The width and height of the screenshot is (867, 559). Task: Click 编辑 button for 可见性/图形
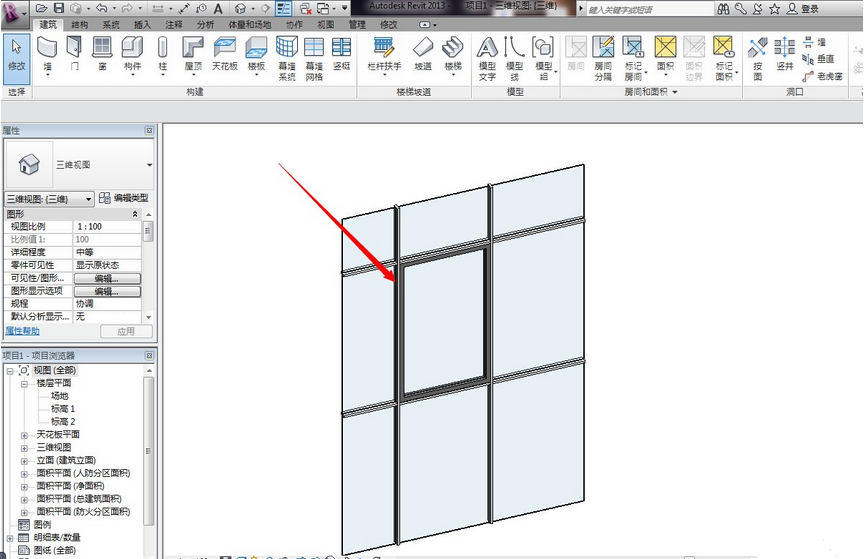(x=105, y=278)
